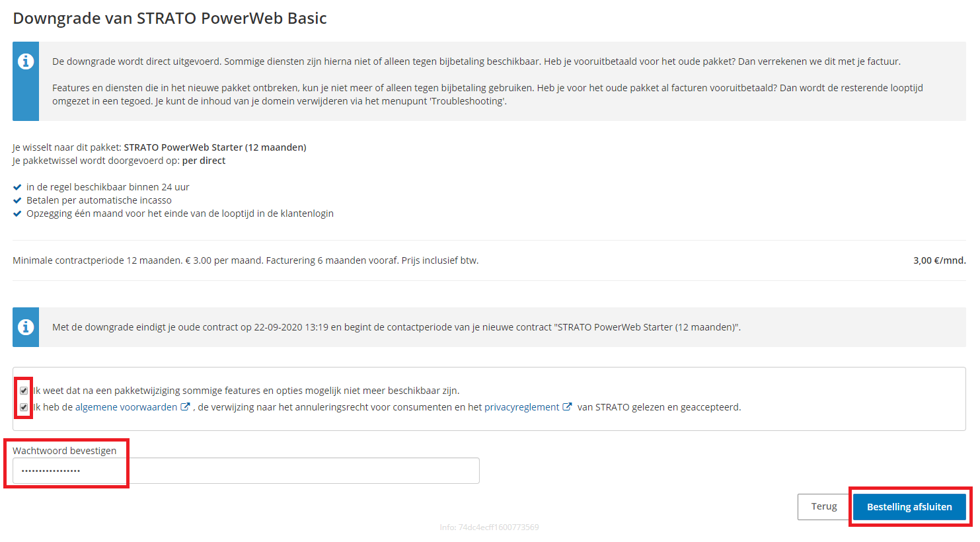Go back with the 'Terug' button
This screenshot has height=542, width=980.
pyautogui.click(x=823, y=506)
